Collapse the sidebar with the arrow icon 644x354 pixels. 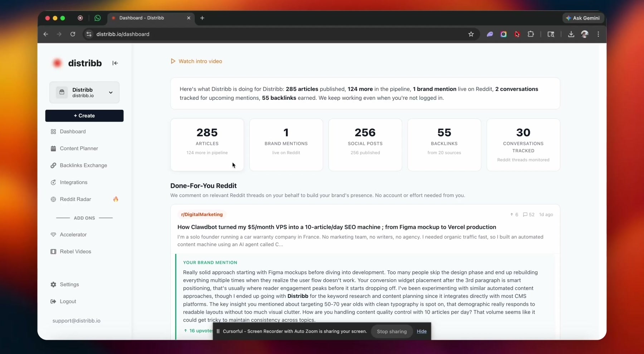115,63
